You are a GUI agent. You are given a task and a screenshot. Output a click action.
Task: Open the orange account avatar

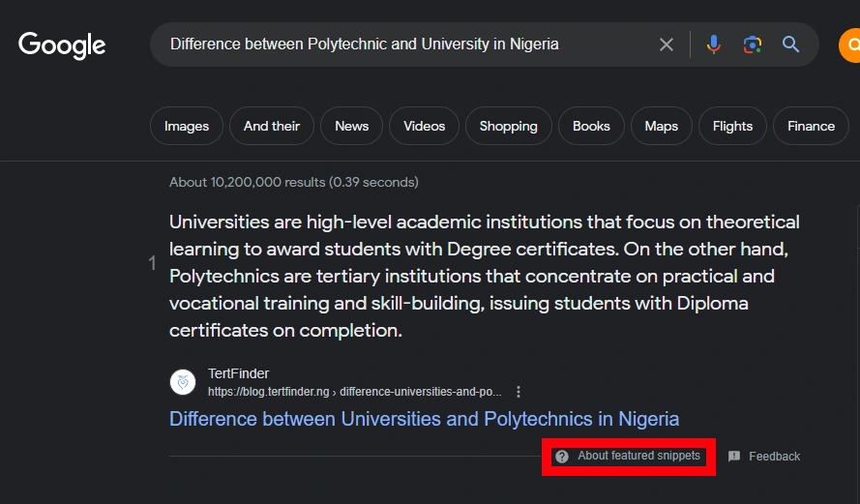click(x=849, y=44)
